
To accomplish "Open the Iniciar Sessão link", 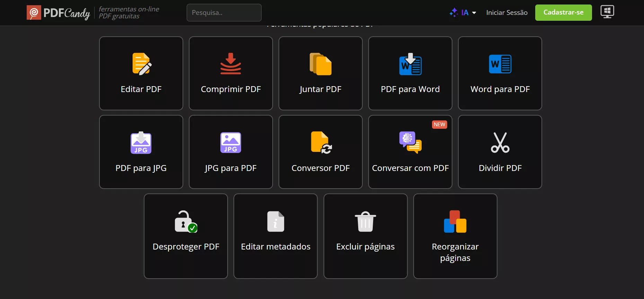I will 507,12.
